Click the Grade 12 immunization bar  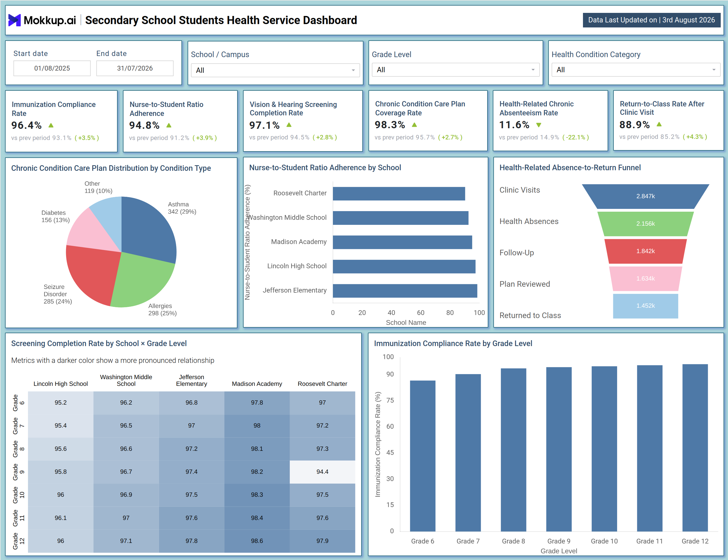[695, 448]
